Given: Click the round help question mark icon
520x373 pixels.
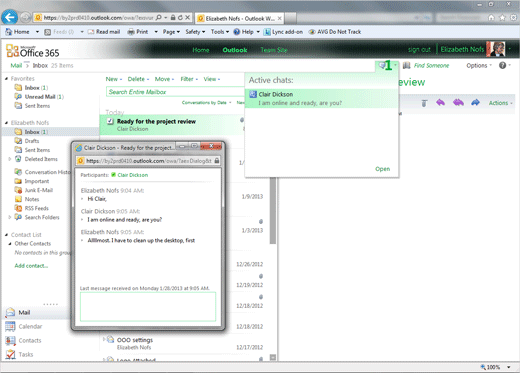Looking at the screenshot, I should click(x=503, y=65).
